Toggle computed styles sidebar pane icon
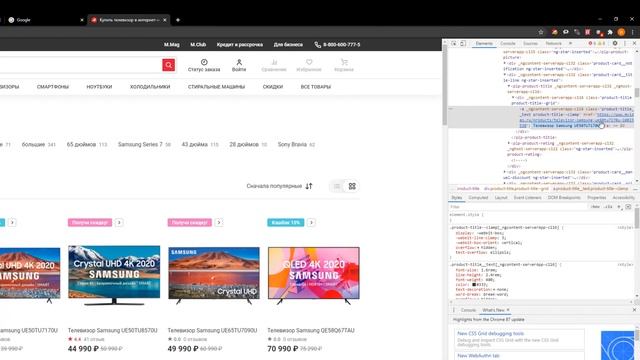This screenshot has height=360, width=640. click(x=628, y=207)
